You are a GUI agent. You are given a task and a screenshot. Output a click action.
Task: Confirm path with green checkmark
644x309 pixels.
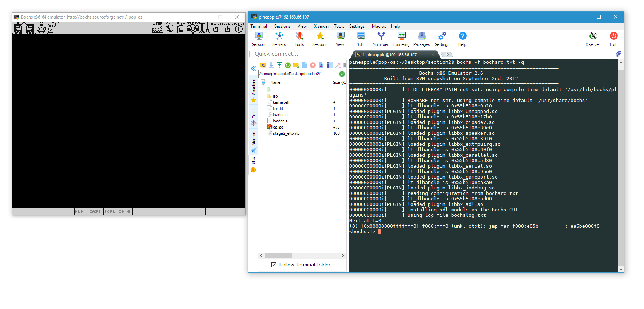342,74
